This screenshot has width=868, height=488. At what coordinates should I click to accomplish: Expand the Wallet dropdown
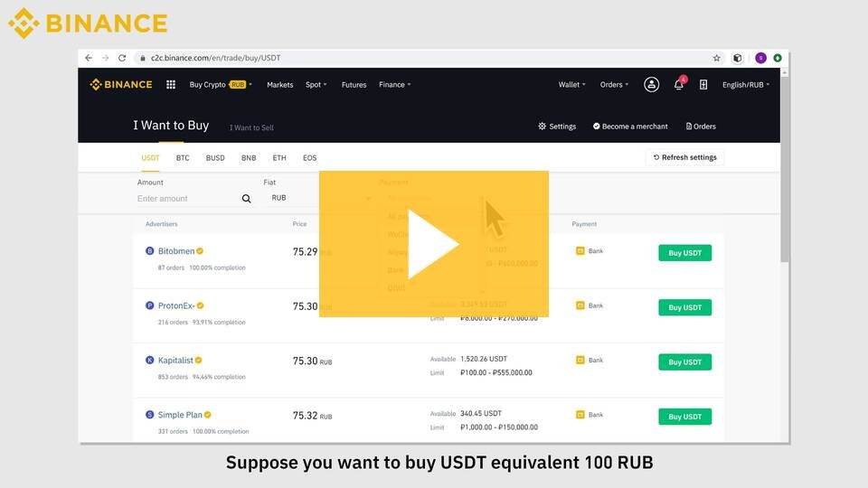coord(571,85)
